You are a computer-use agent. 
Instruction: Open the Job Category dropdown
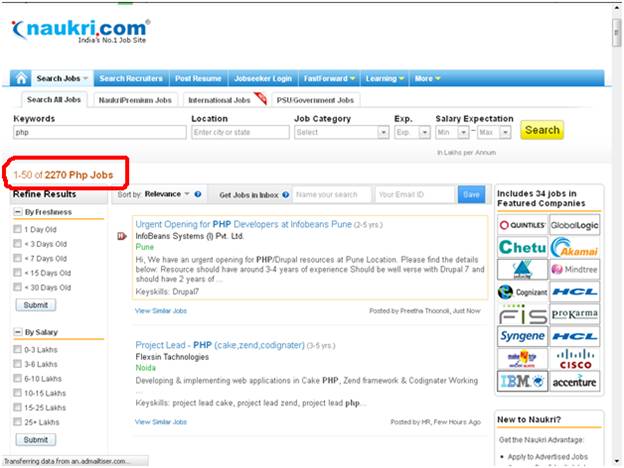(341, 132)
